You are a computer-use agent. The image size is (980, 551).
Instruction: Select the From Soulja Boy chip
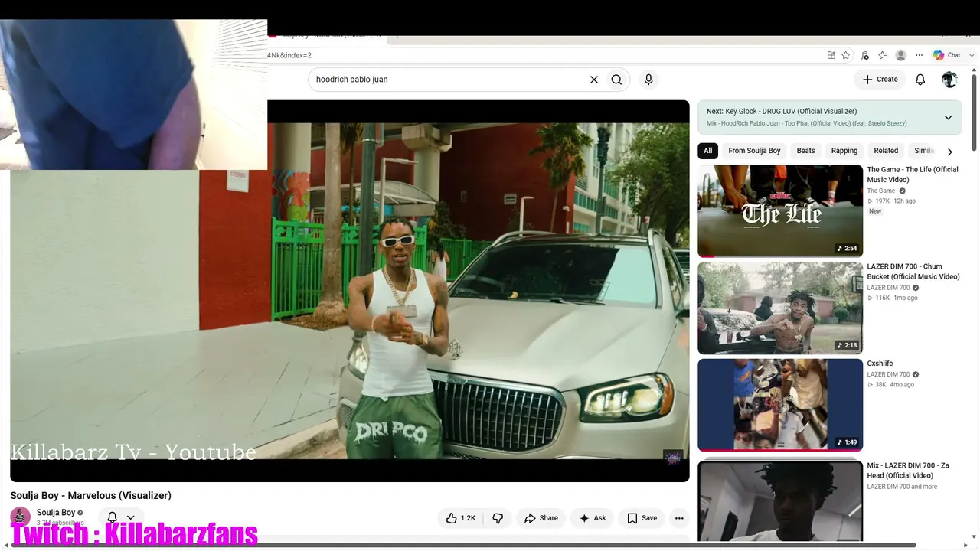click(x=754, y=151)
